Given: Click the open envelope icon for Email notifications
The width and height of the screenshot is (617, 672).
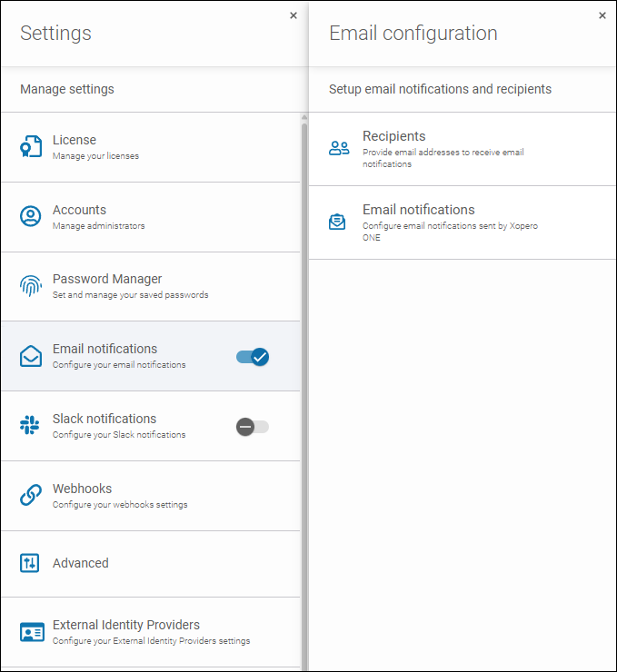Looking at the screenshot, I should (31, 356).
